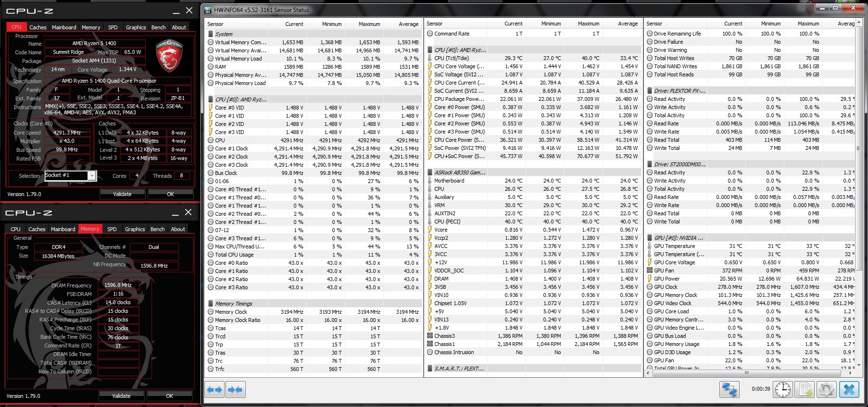Click the Chassis3 fan icon

(x=430, y=336)
